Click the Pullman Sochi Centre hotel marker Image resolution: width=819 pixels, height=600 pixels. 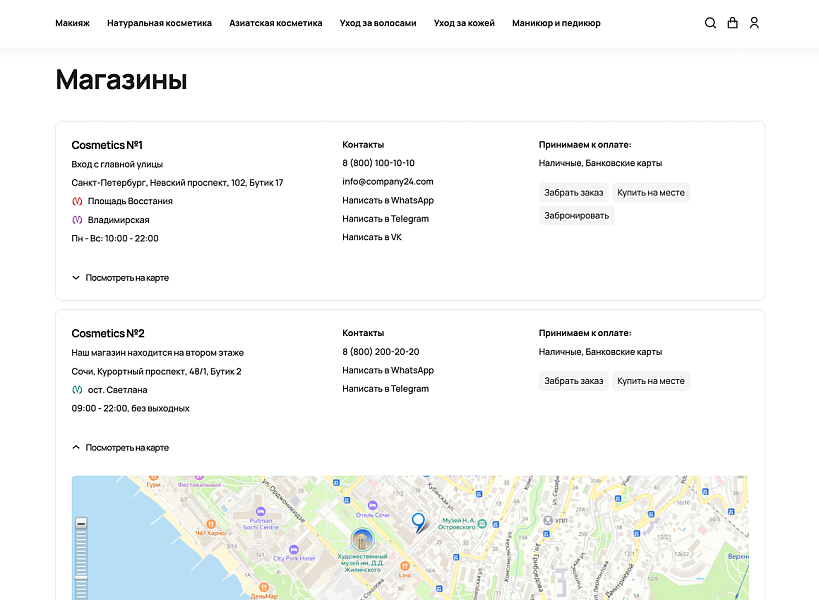[x=260, y=512]
